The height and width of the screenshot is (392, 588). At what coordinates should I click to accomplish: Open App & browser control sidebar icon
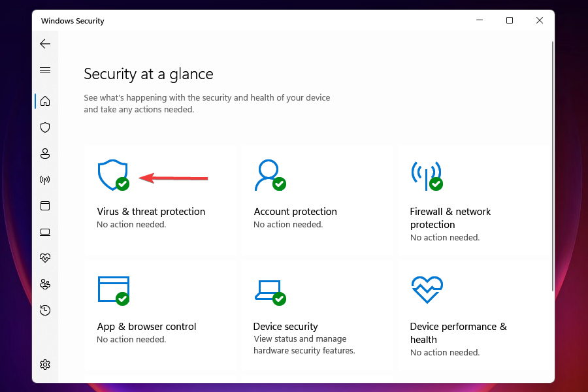tap(45, 206)
